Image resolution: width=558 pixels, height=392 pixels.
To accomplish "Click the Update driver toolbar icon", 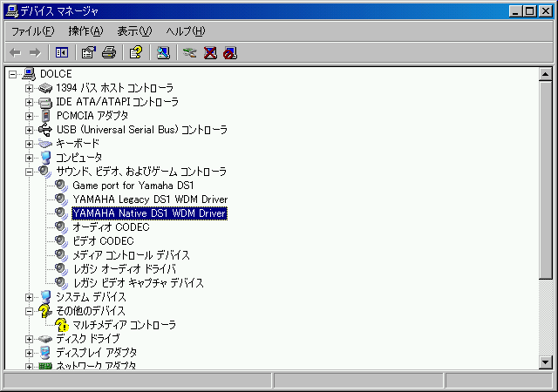I will pyautogui.click(x=190, y=53).
